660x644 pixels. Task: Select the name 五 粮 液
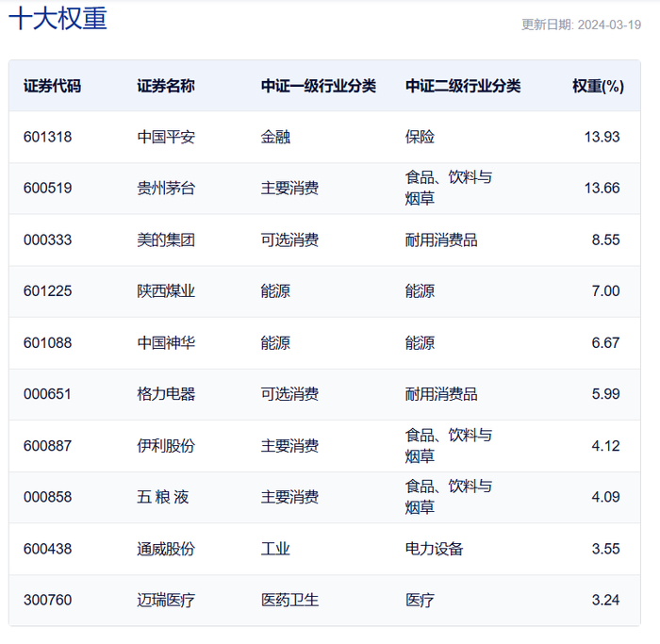[163, 497]
